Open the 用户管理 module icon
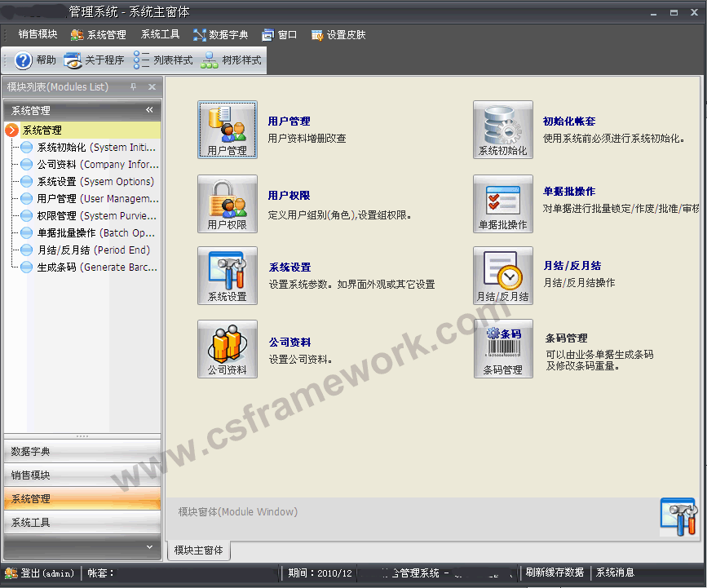This screenshot has height=588, width=707. click(x=227, y=129)
